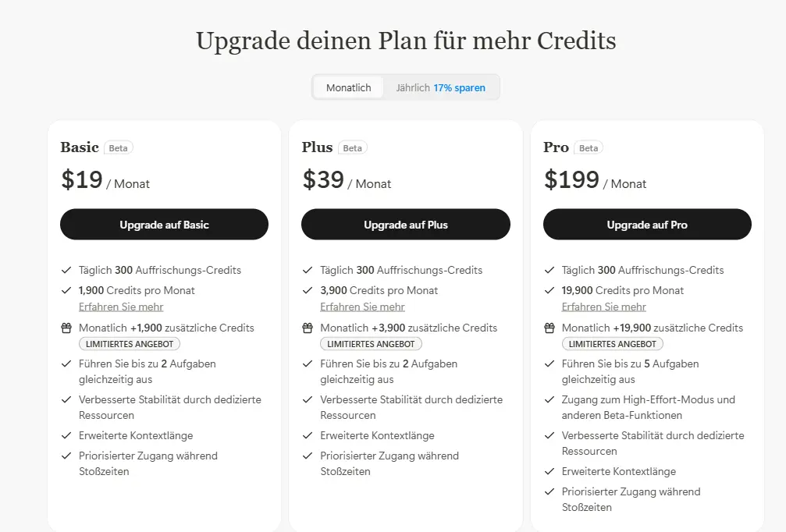Switch billing to Jährlich 17% sparen
The width and height of the screenshot is (786, 532).
coord(441,87)
